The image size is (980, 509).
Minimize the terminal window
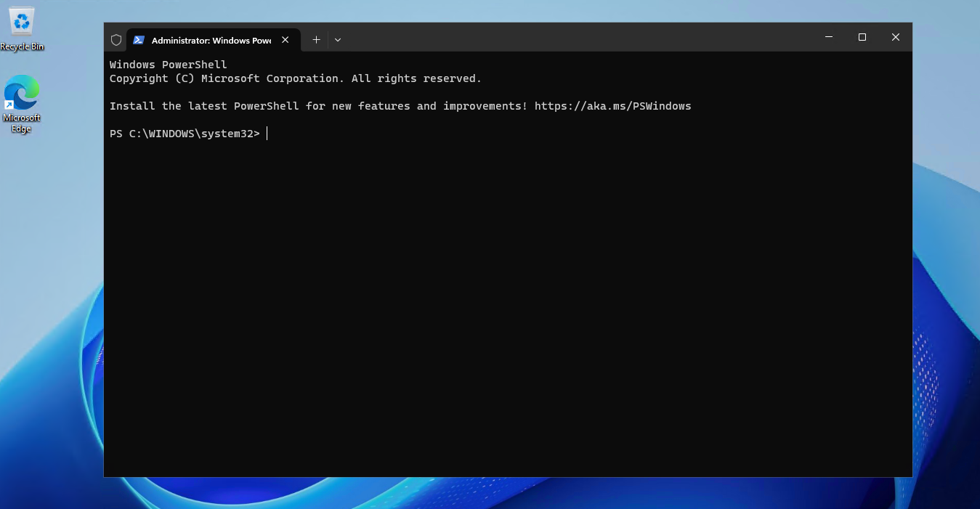[829, 37]
